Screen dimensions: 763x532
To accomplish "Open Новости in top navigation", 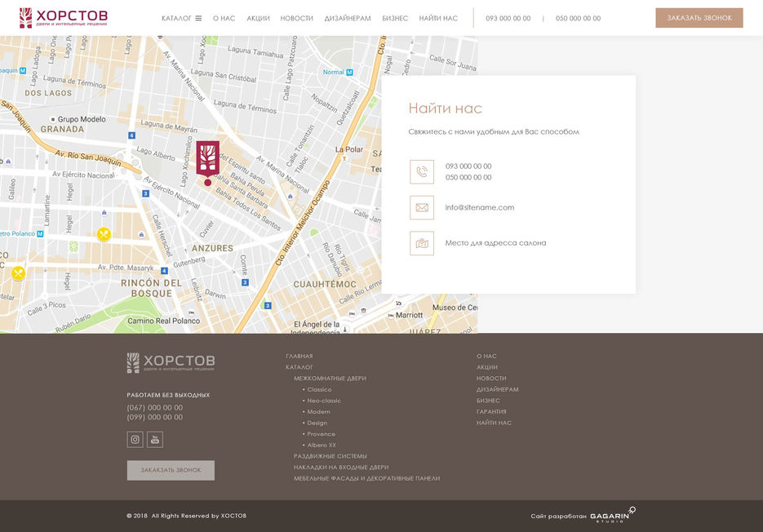I will pos(297,18).
